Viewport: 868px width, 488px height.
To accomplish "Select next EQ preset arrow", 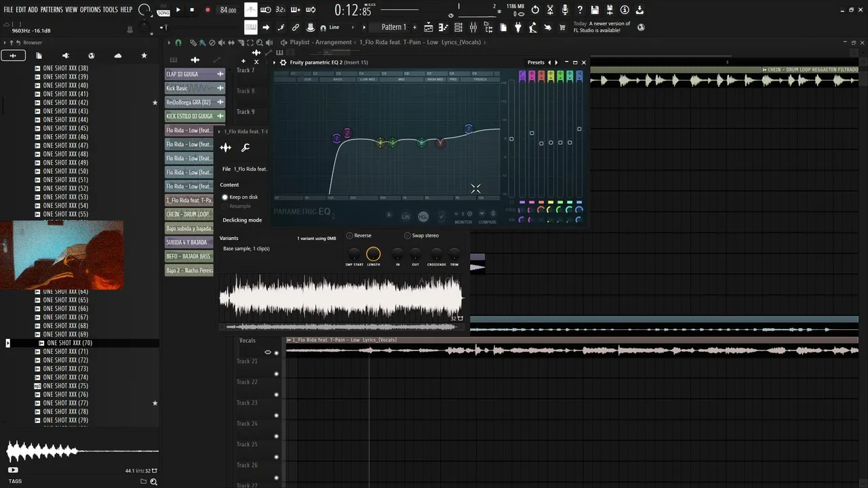I will point(557,62).
